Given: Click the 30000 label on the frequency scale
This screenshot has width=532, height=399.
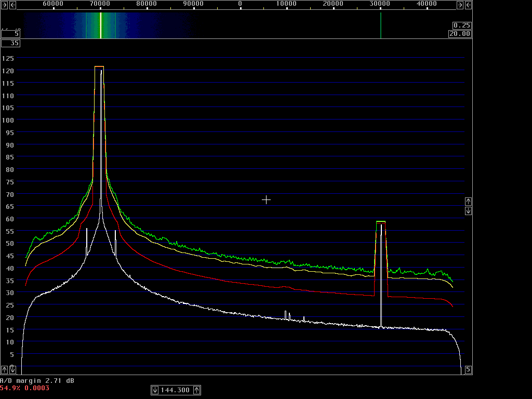Looking at the screenshot, I should coord(380,4).
